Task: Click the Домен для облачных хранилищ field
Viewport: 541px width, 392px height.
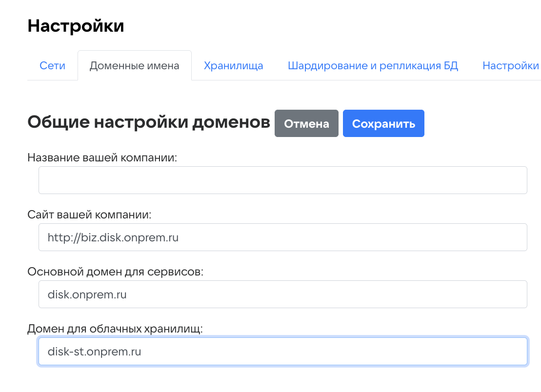Action: pyautogui.click(x=283, y=352)
